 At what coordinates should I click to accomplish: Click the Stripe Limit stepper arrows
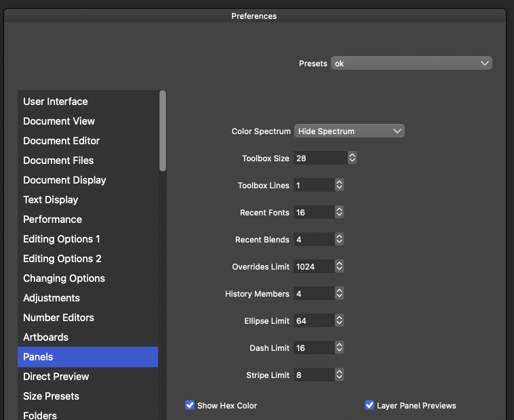pyautogui.click(x=339, y=375)
